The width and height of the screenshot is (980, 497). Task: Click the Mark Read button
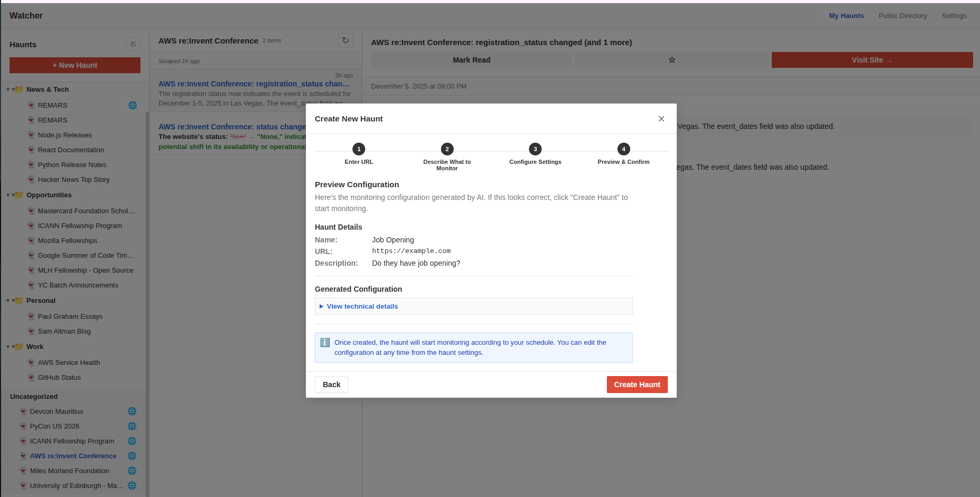click(x=471, y=60)
